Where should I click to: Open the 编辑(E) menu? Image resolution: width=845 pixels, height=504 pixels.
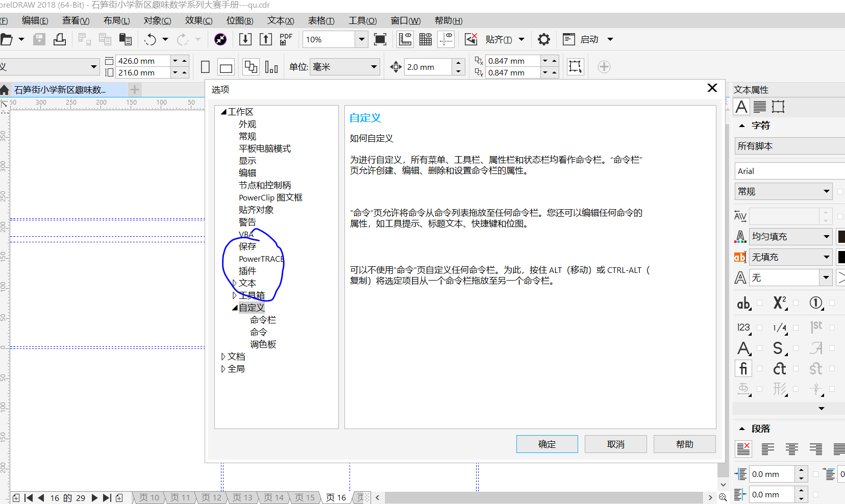[35, 21]
